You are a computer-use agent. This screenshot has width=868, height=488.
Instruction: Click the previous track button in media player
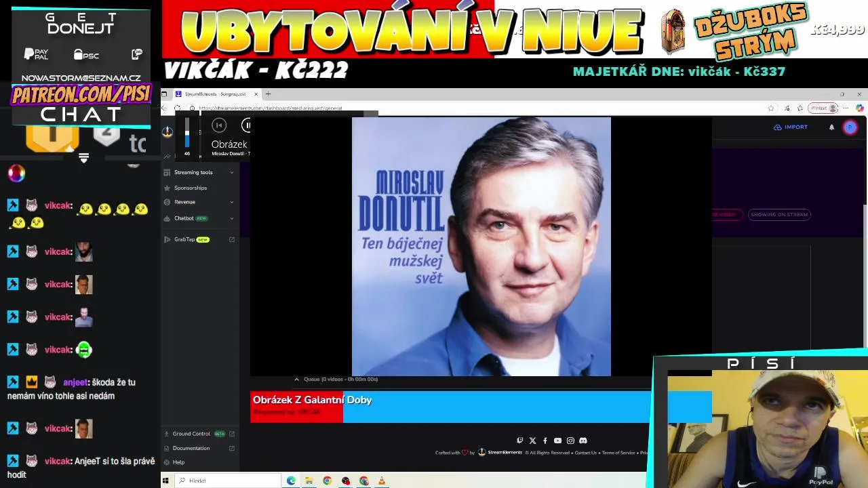219,125
